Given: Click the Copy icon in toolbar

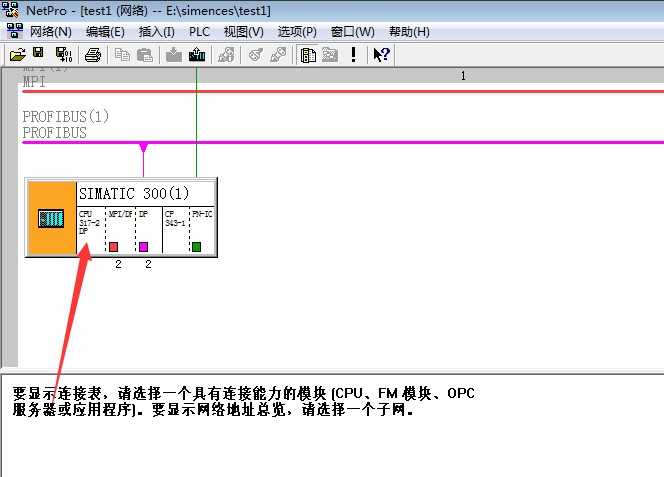Looking at the screenshot, I should [x=122, y=55].
